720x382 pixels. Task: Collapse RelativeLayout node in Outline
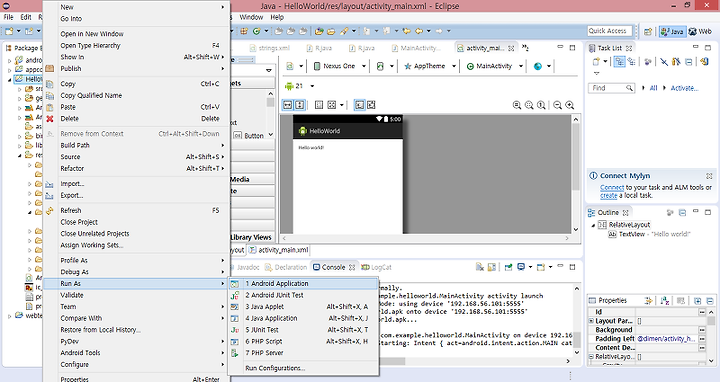[593, 225]
